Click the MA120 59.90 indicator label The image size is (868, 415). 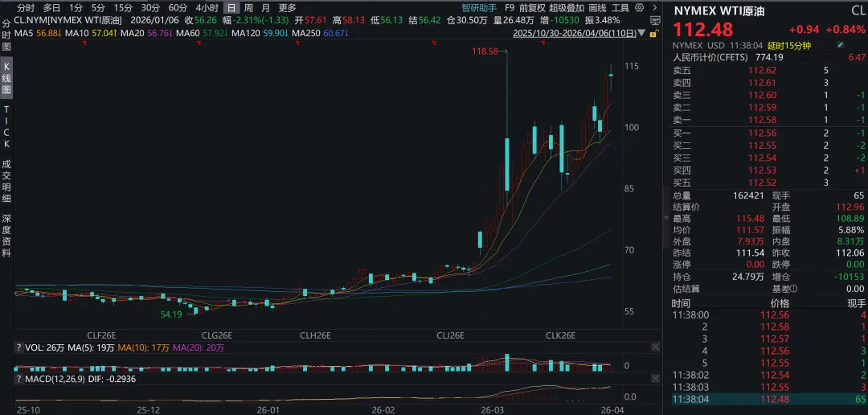click(260, 34)
